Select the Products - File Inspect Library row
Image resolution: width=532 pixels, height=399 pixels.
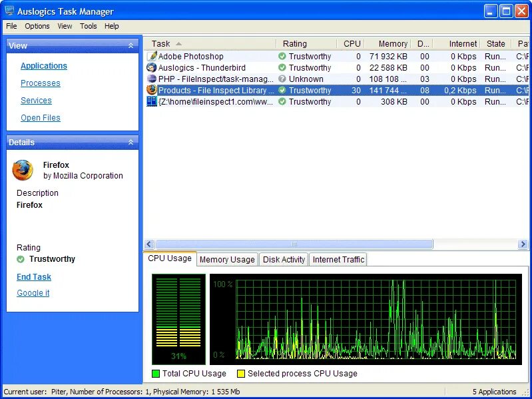[337, 90]
